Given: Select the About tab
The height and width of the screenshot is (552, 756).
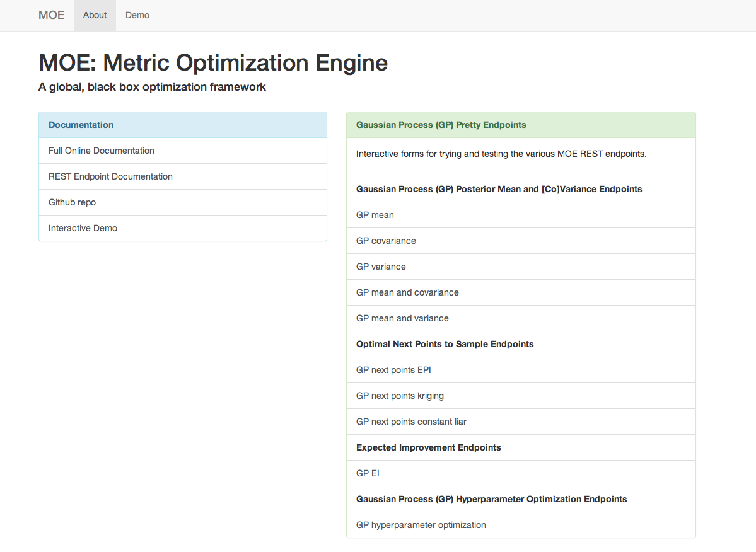Looking at the screenshot, I should click(95, 15).
